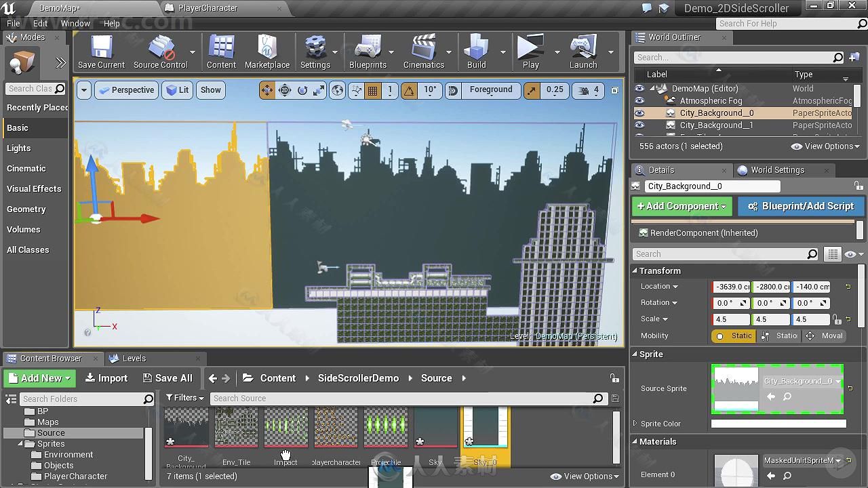Switch to the World Settings tab

[777, 170]
